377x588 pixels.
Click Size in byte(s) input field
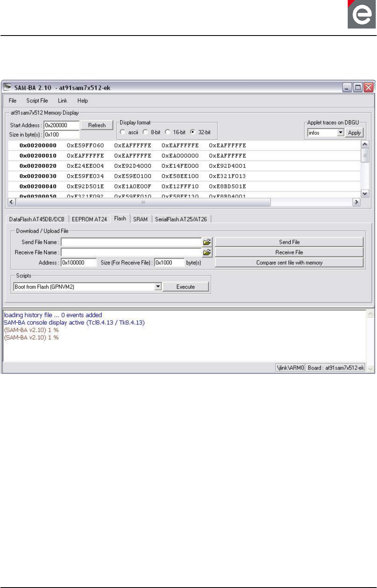pos(62,134)
